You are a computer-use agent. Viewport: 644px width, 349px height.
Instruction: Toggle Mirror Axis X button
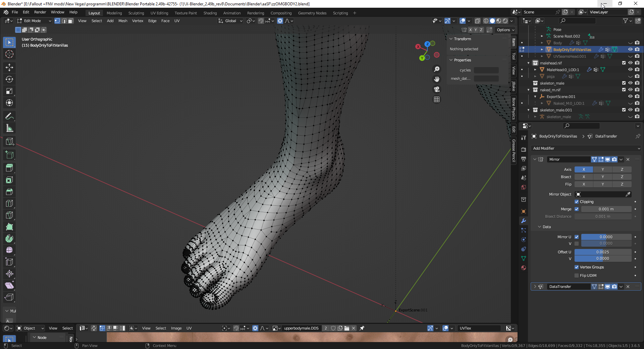tap(584, 169)
